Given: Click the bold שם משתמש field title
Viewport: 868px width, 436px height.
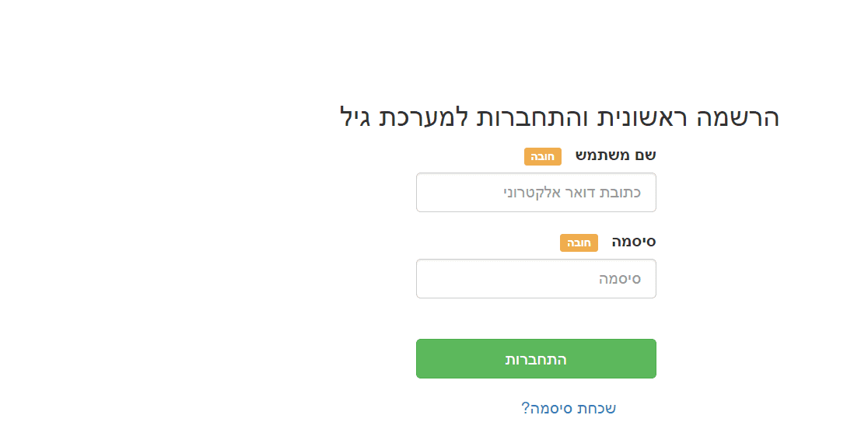Looking at the screenshot, I should coord(615,155).
